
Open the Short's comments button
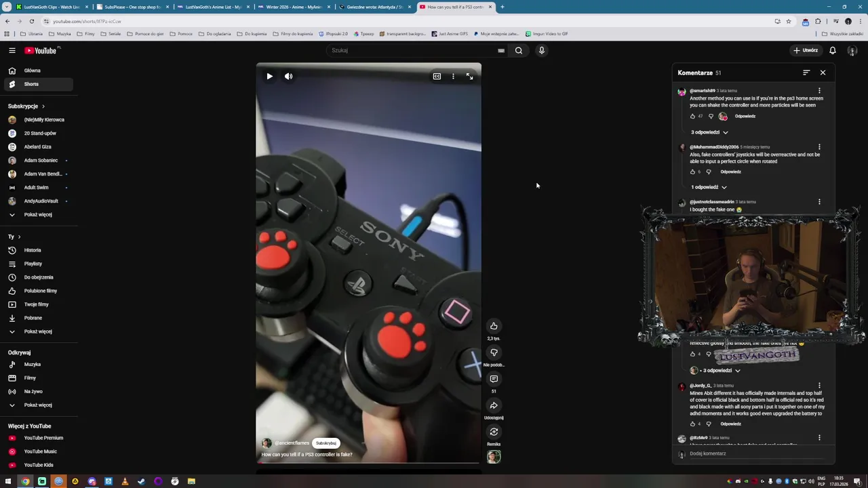tap(494, 379)
